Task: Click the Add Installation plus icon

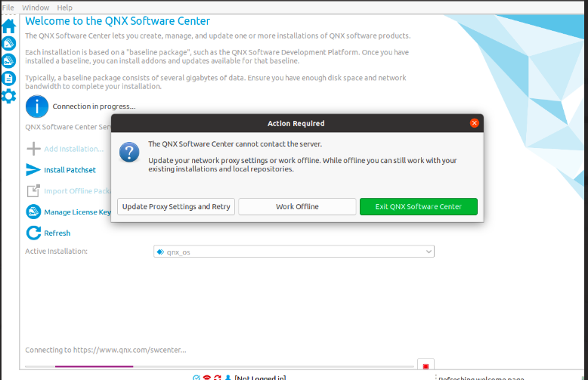Action: [x=33, y=149]
